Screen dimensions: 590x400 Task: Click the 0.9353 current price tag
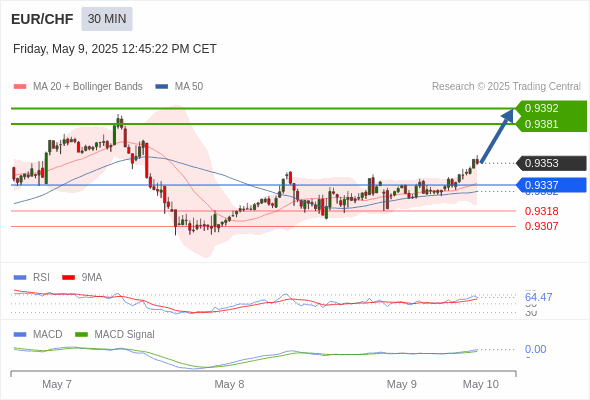point(551,163)
